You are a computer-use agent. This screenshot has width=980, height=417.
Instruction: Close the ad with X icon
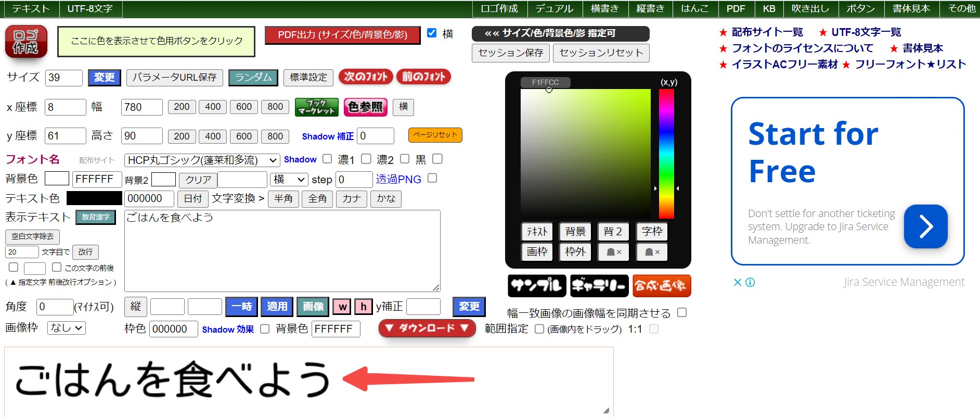737,282
